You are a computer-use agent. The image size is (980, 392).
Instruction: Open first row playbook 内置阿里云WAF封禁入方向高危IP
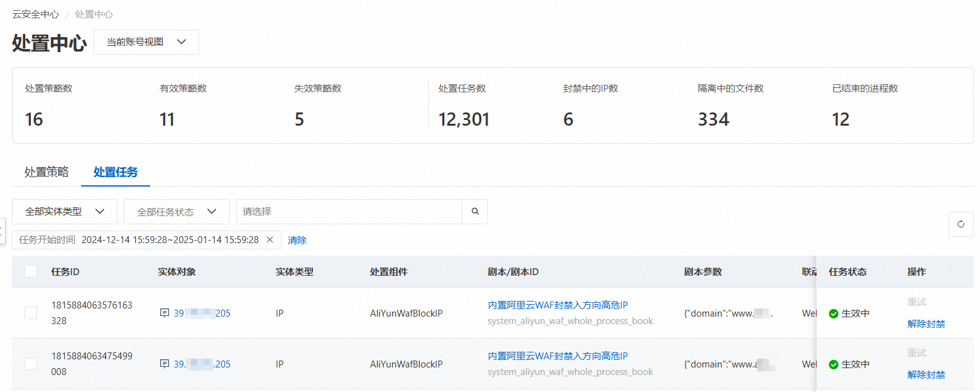558,305
